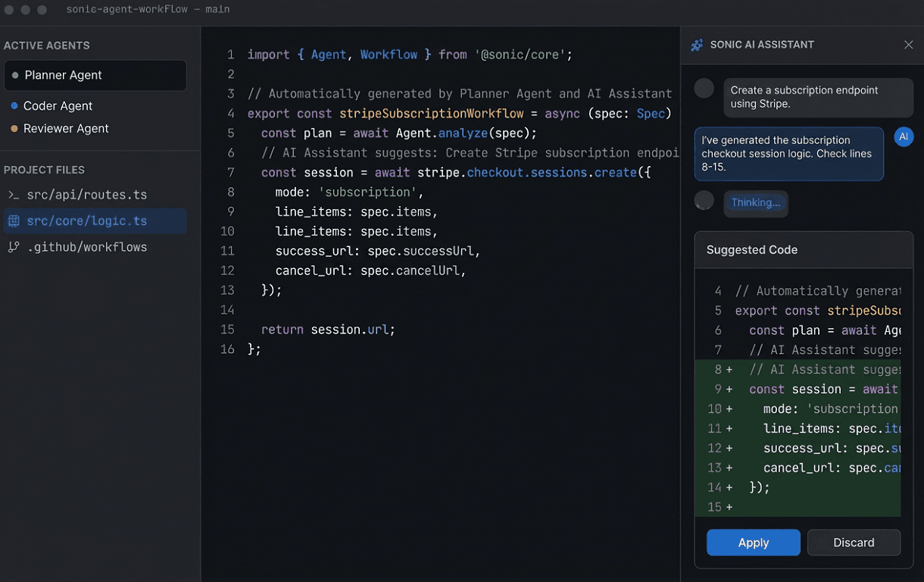This screenshot has height=582, width=924.
Task: Click the Sonic AI Assistant sparkle icon
Action: pos(697,45)
